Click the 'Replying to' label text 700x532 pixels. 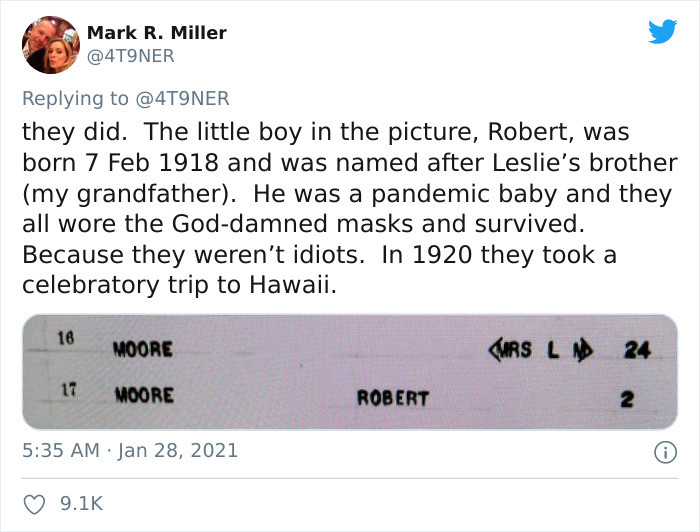pos(75,99)
